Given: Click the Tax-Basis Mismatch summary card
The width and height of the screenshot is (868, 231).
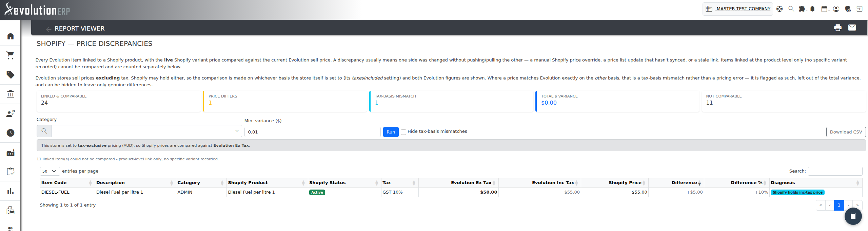Looking at the screenshot, I should 451,101.
